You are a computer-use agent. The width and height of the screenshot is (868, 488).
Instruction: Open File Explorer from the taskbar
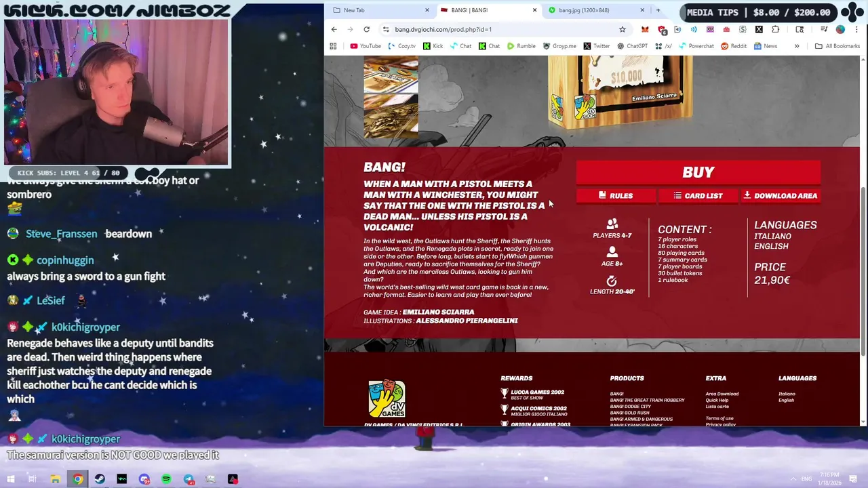55,479
